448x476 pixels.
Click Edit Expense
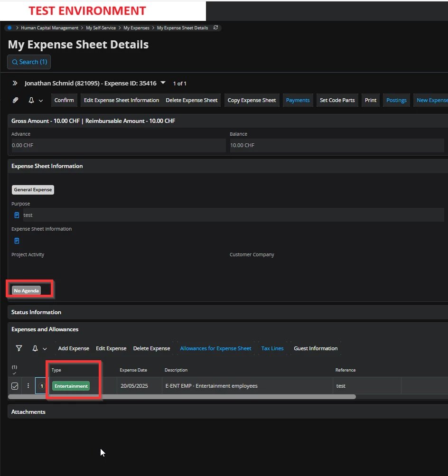pos(111,348)
